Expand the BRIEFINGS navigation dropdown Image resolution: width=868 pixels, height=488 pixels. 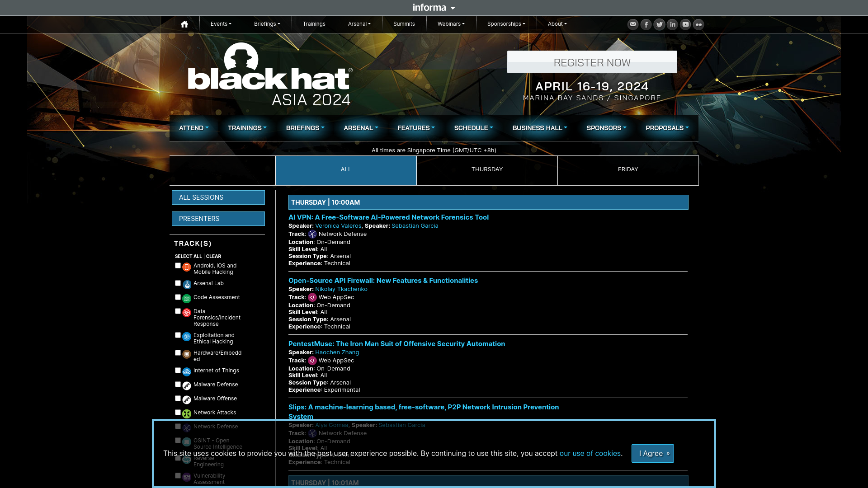(x=304, y=127)
